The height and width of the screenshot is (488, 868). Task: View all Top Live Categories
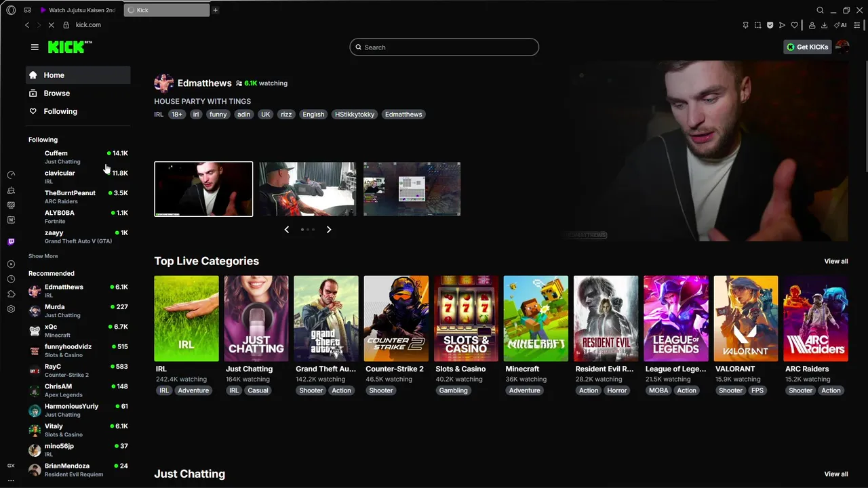point(835,261)
